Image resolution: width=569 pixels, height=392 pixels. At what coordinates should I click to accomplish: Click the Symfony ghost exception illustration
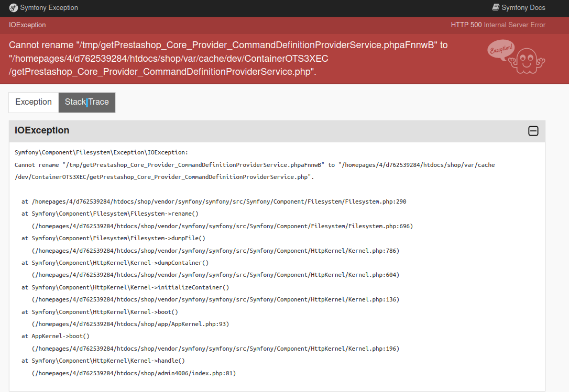coord(516,57)
